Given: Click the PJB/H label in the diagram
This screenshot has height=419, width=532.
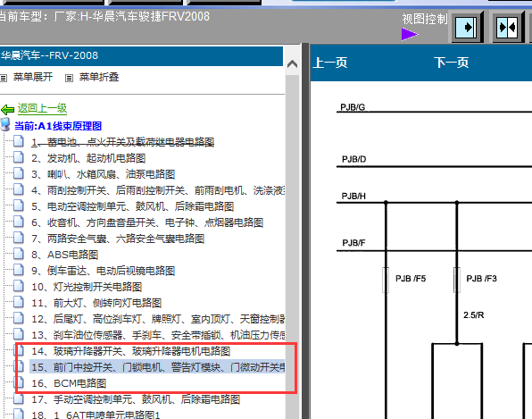Looking at the screenshot, I should point(353,197).
